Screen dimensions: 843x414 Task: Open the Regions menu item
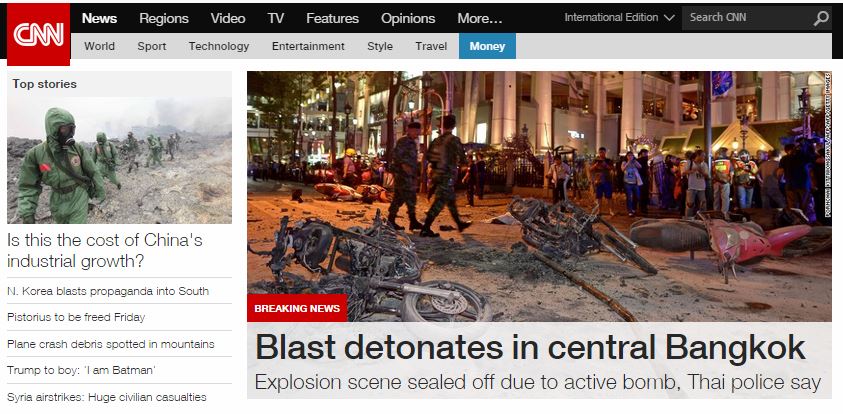[x=164, y=18]
